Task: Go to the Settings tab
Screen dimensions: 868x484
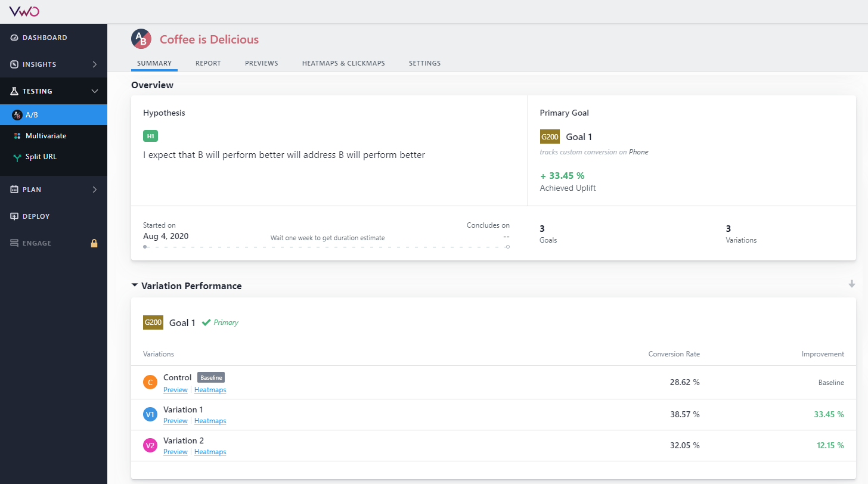Action: 425,63
